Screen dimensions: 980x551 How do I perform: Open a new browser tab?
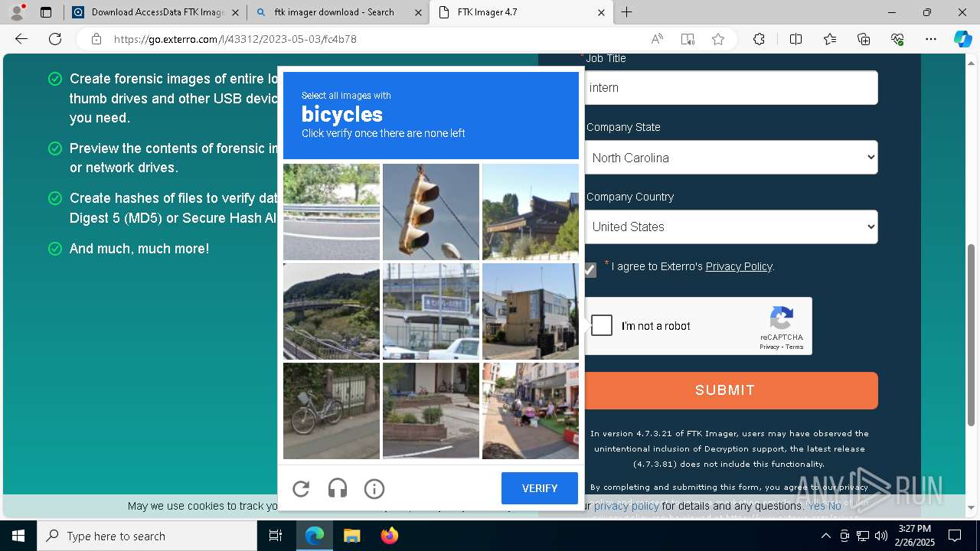click(627, 12)
